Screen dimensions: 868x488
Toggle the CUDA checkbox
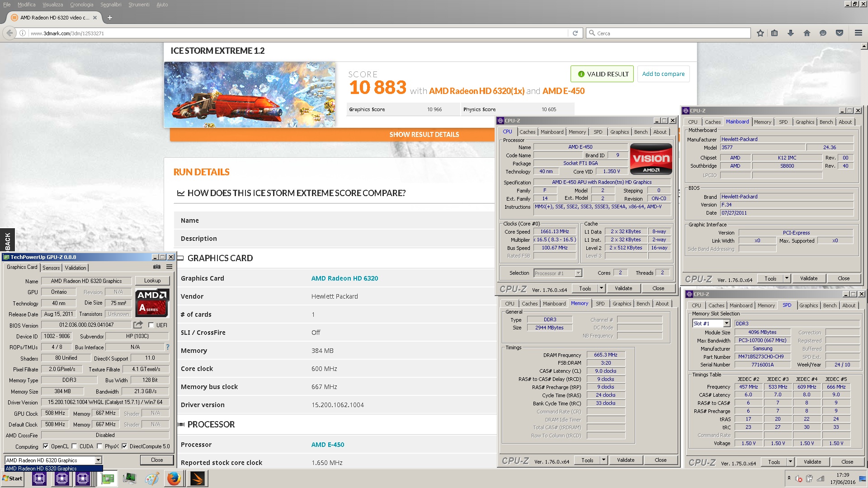coord(74,446)
